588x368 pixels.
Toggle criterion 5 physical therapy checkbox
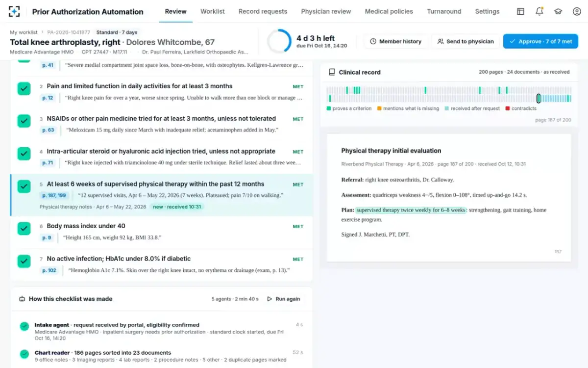(x=24, y=186)
